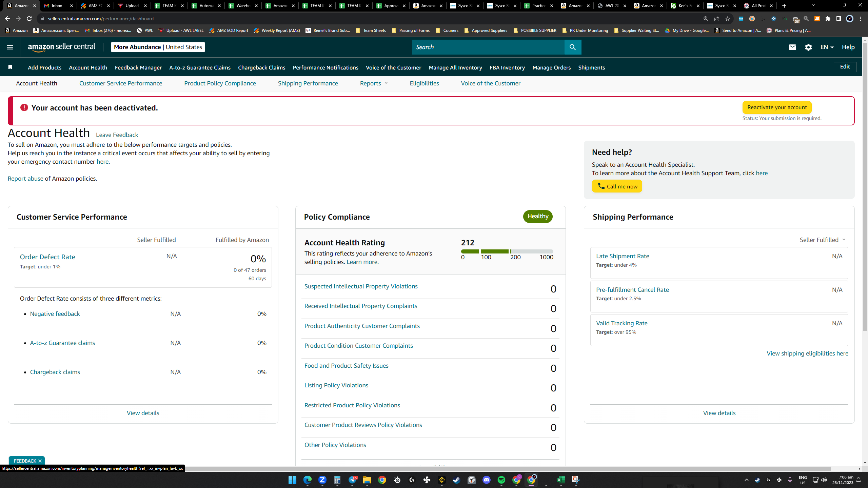Viewport: 868px width, 488px height.
Task: Switch to Customer Service Performance tab
Action: [x=121, y=83]
